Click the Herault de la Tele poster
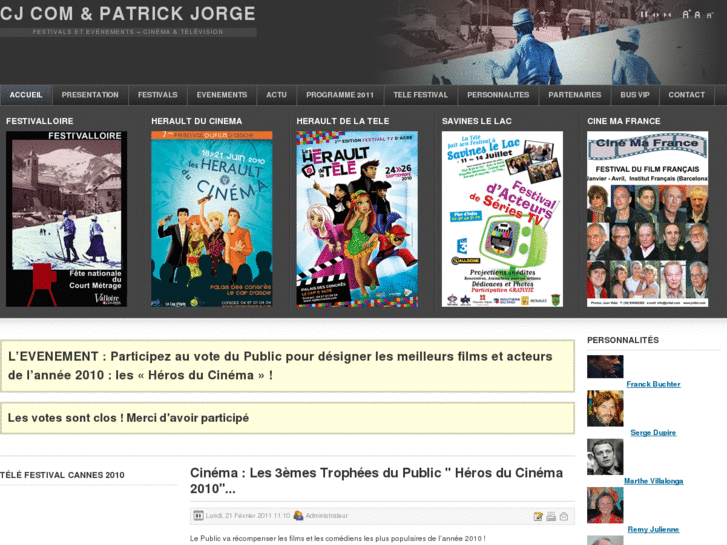727x545 pixels. [x=357, y=219]
